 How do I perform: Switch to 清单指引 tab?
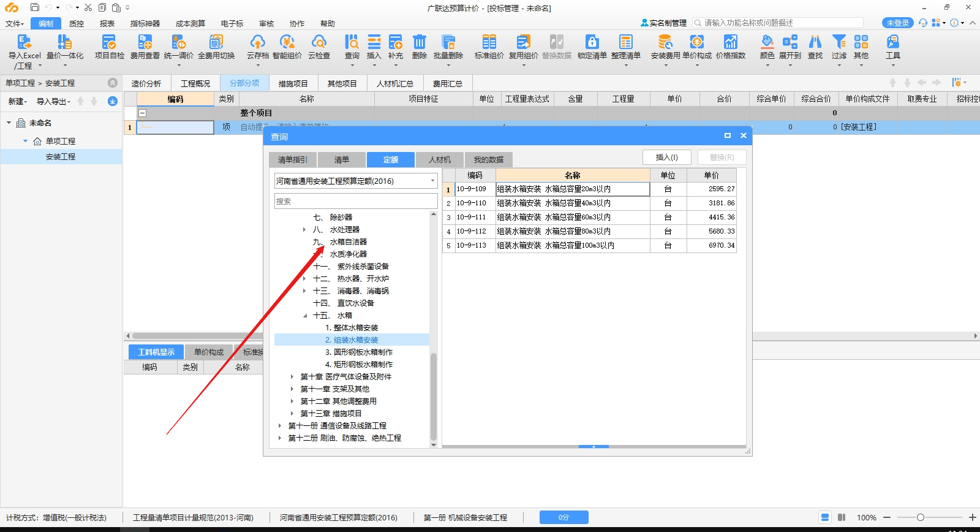[293, 160]
